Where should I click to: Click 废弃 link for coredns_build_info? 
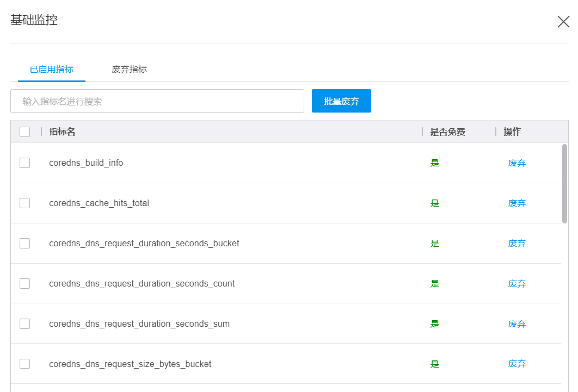pyautogui.click(x=516, y=163)
